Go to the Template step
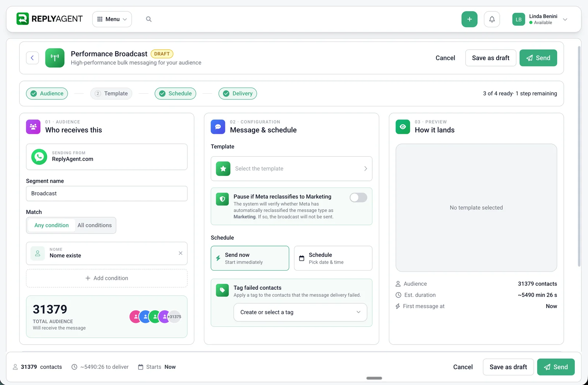 [x=111, y=93]
